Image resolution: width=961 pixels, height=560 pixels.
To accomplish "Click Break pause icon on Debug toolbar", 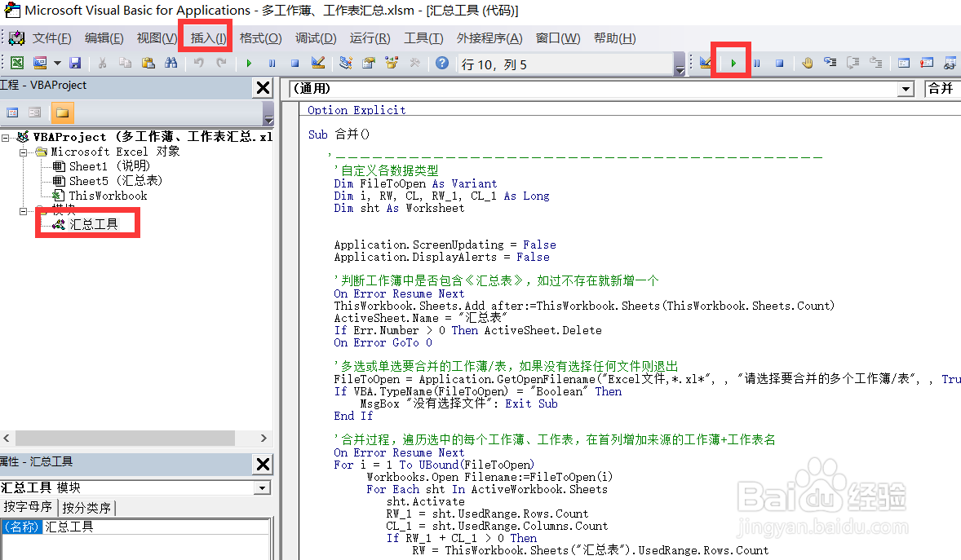I will tap(757, 63).
